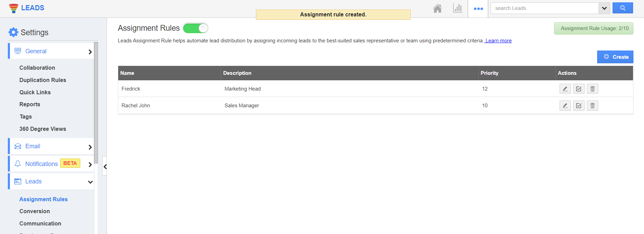Edit the Fredrick rule with pencil icon
This screenshot has height=234, width=644.
point(565,89)
